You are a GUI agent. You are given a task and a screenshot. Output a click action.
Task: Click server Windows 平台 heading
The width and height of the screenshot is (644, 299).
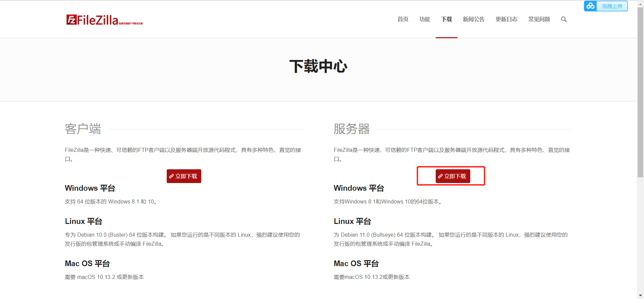click(359, 188)
